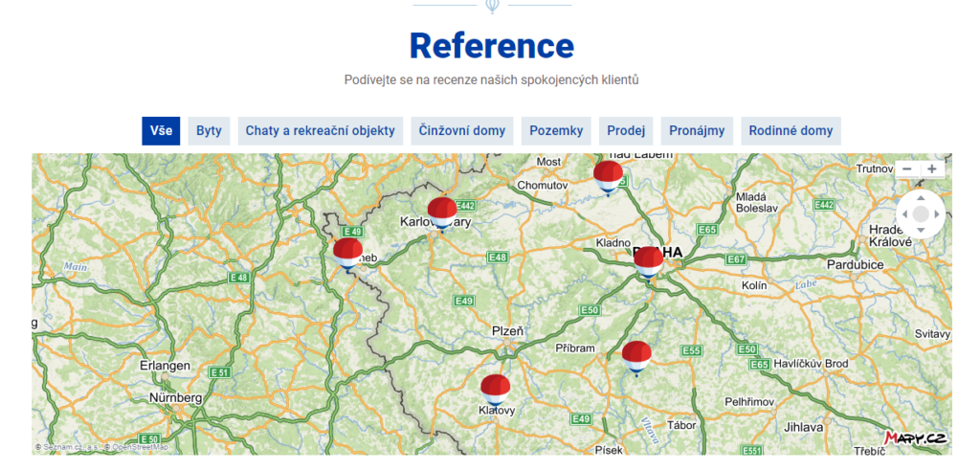Select the Vše filter tab
980x471 pixels.
[x=161, y=131]
